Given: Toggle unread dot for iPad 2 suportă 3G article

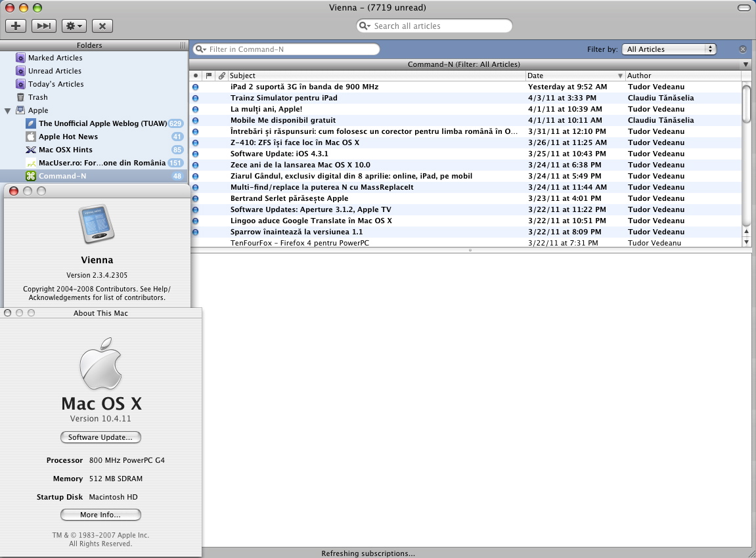Looking at the screenshot, I should (195, 87).
